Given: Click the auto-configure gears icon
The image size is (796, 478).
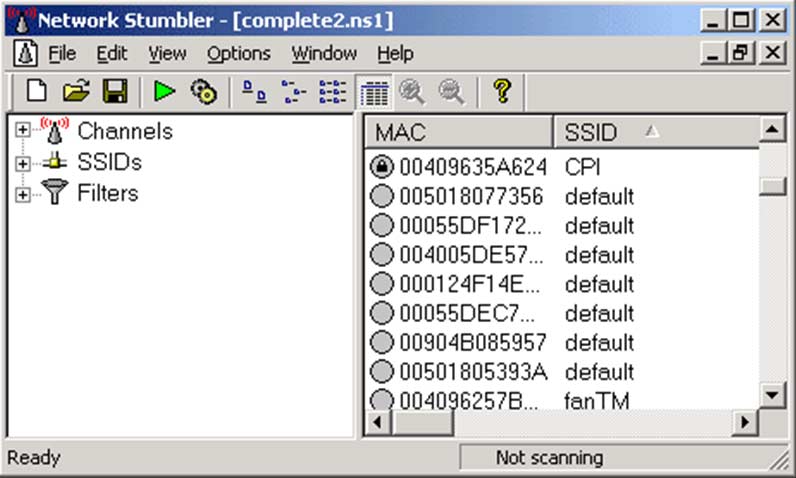Looking at the screenshot, I should [x=204, y=92].
